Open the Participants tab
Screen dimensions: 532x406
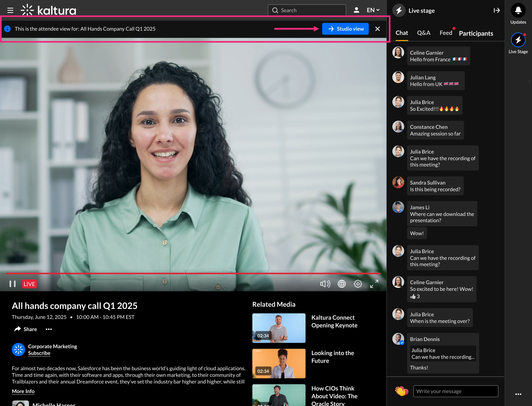476,33
